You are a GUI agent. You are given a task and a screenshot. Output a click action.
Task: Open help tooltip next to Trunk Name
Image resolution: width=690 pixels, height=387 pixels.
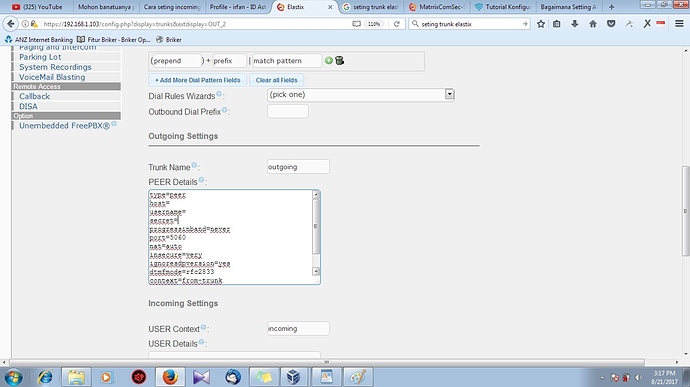194,165
